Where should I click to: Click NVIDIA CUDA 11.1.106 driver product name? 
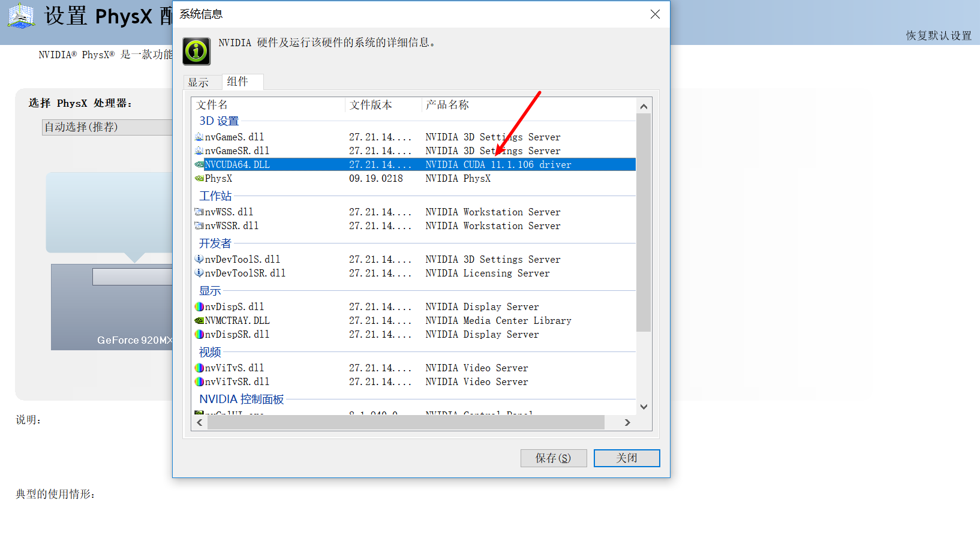coord(498,164)
